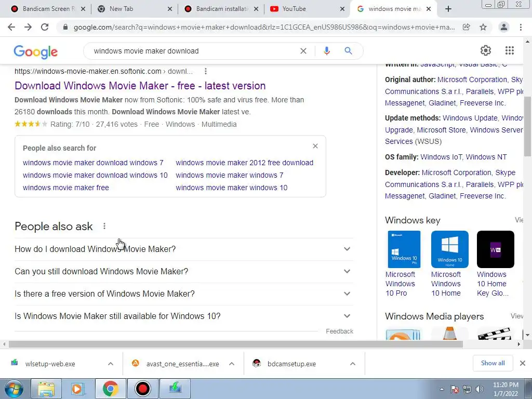Clear the search box with the X icon

pyautogui.click(x=303, y=51)
